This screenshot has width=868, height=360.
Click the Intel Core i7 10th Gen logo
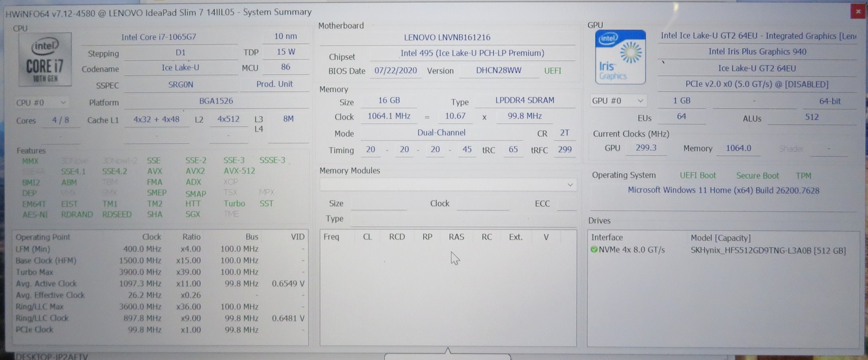pos(45,59)
